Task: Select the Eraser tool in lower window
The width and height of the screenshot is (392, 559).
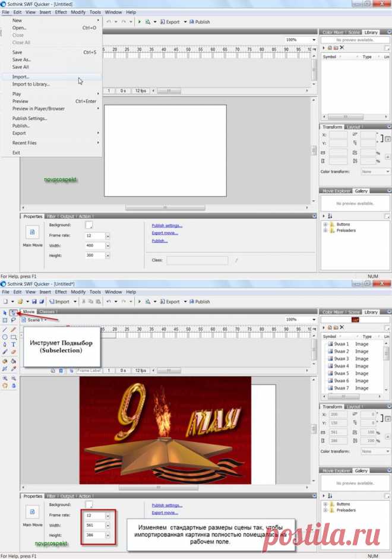Action: 13,352
